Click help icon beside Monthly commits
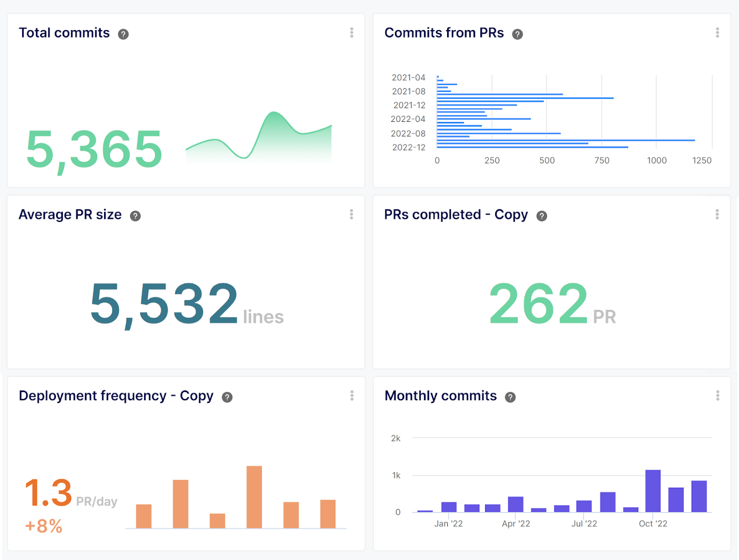The image size is (739, 560). (x=510, y=397)
